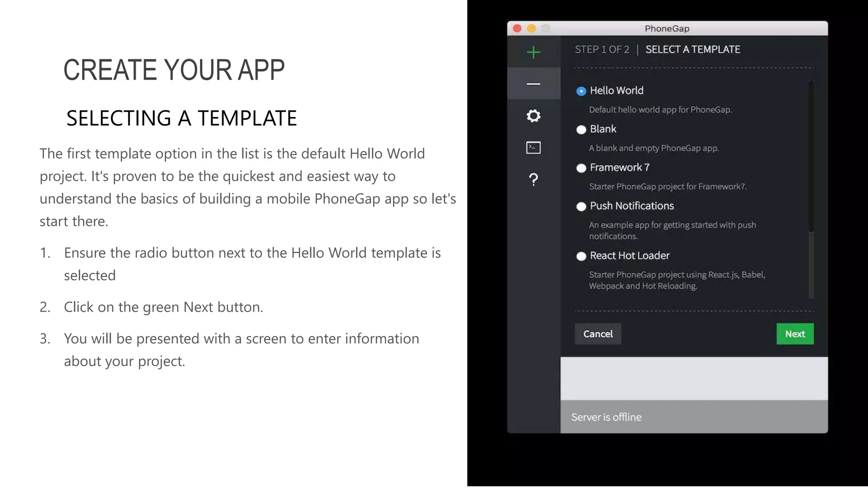
Task: Click the yellow minimize window button
Action: (531, 28)
